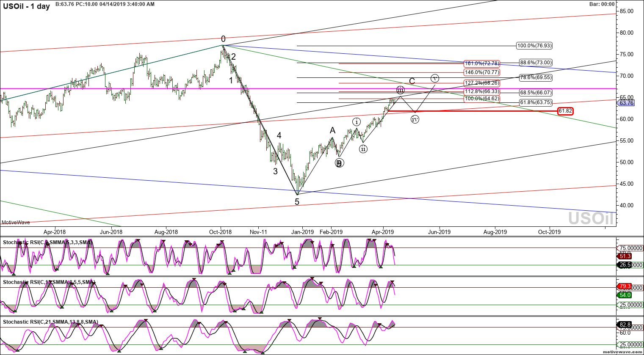This screenshot has height=355, width=644.
Task: Select the Oct-2018 date on time axis
Action: click(x=221, y=232)
